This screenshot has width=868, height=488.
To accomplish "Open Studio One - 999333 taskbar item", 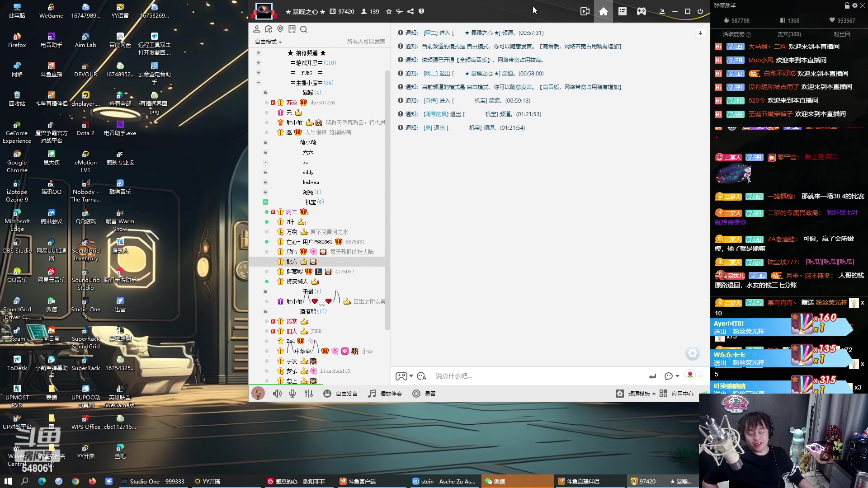I will pos(153,481).
